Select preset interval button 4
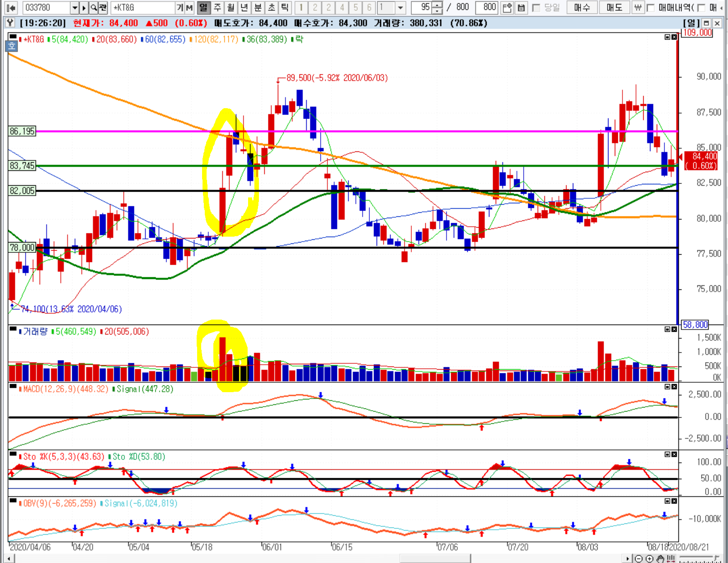Screen dimensions: 728x563 [x=342, y=8]
